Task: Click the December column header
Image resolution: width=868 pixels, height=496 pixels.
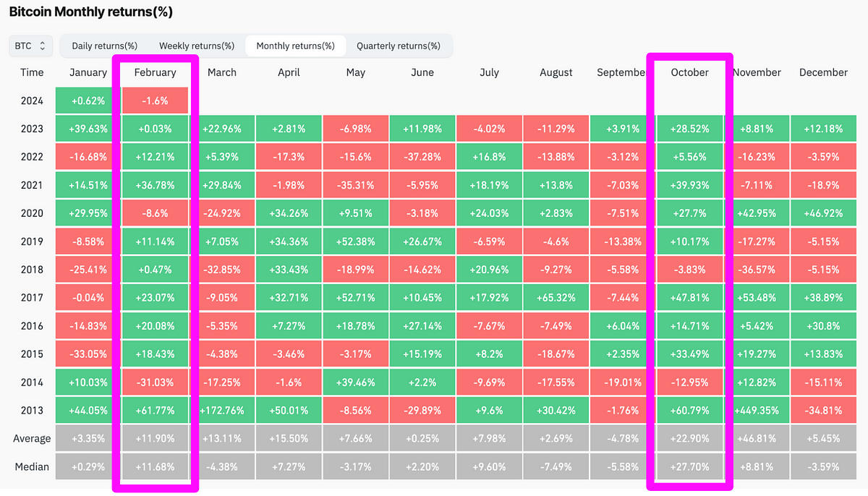Action: pyautogui.click(x=823, y=72)
